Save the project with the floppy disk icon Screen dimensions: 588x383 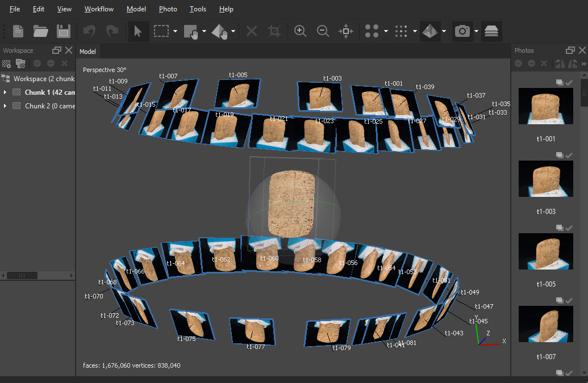click(x=64, y=31)
